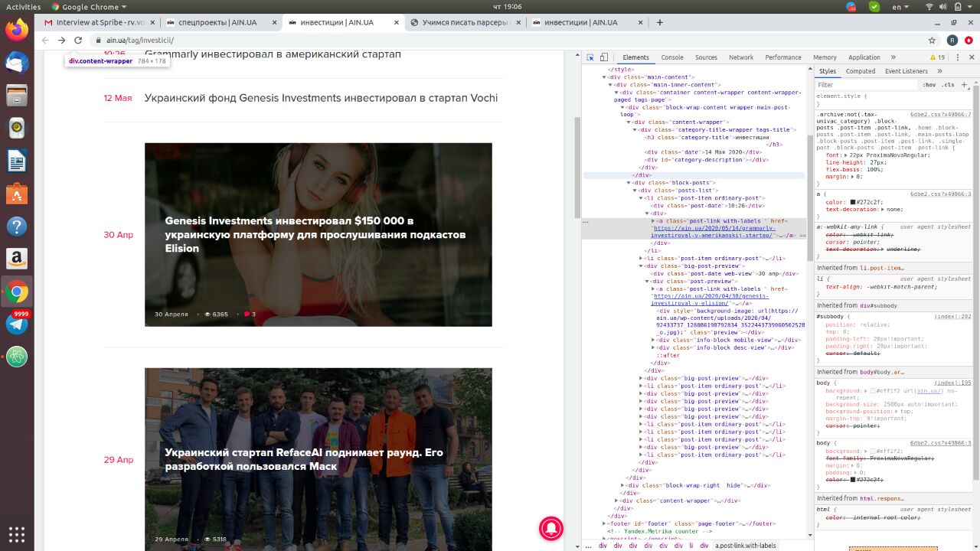
Task: Open the Memory tab
Action: pyautogui.click(x=825, y=57)
